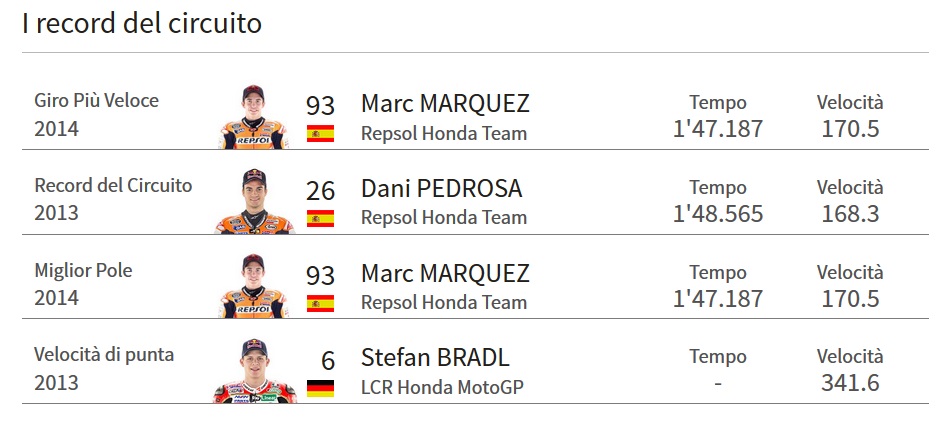The image size is (942, 431).
Task: Click Stefan Bradl rider photo
Action: [255, 371]
